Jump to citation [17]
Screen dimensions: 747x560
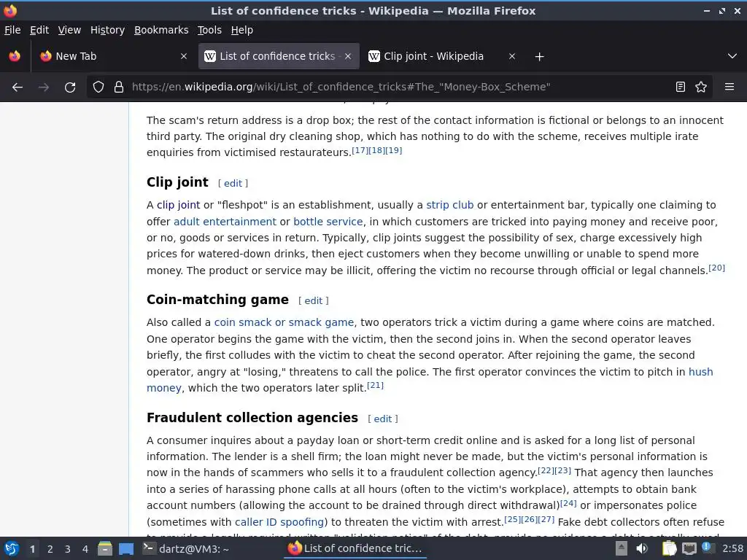point(360,150)
